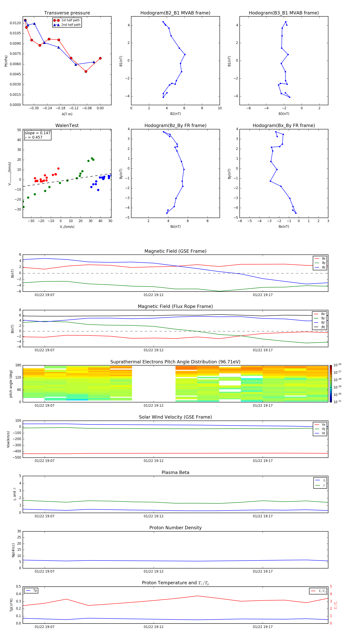Click the 'WalenTest' plot title
This screenshot has height=644, width=351.
pos(67,125)
